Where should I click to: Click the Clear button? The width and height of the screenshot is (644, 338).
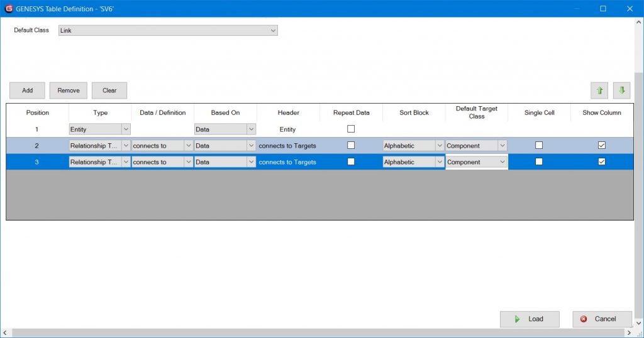pos(109,90)
